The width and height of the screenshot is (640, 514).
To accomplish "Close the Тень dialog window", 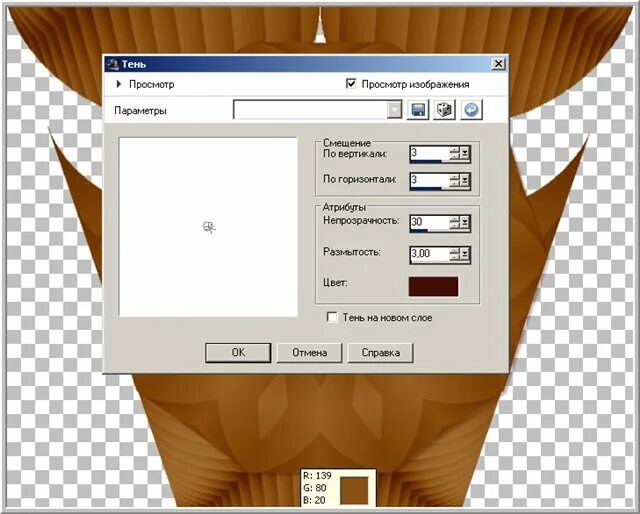I will (x=498, y=64).
